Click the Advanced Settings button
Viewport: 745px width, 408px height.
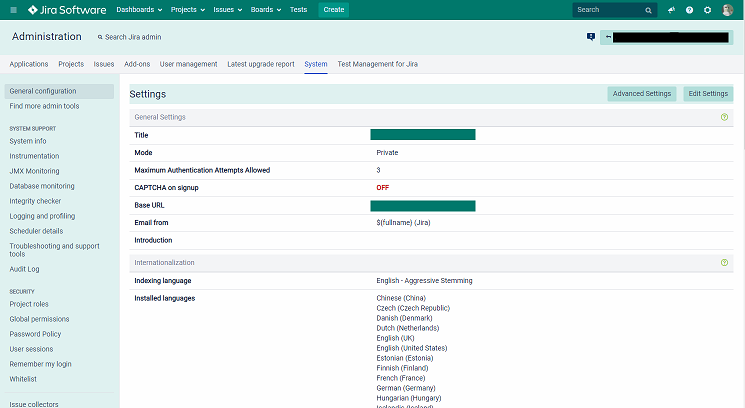641,94
